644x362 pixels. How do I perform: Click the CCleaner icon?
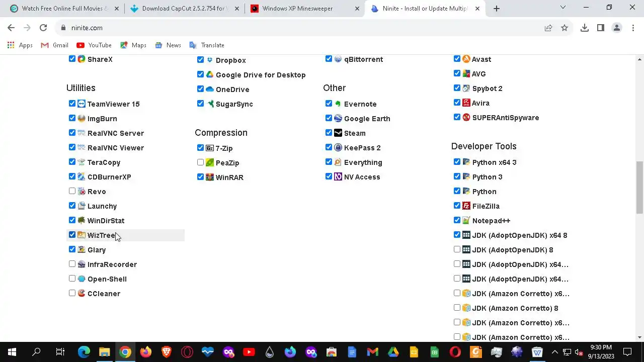click(82, 293)
